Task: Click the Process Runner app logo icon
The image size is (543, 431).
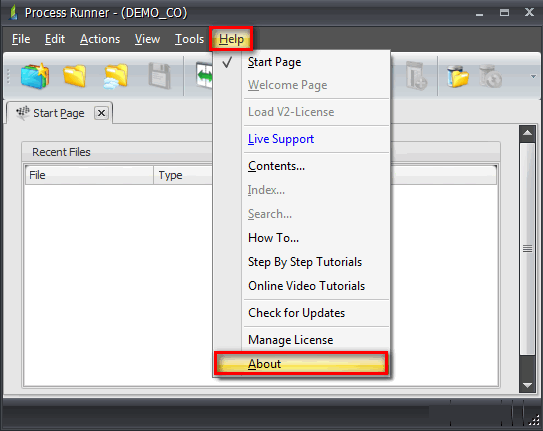Action: click(x=14, y=12)
